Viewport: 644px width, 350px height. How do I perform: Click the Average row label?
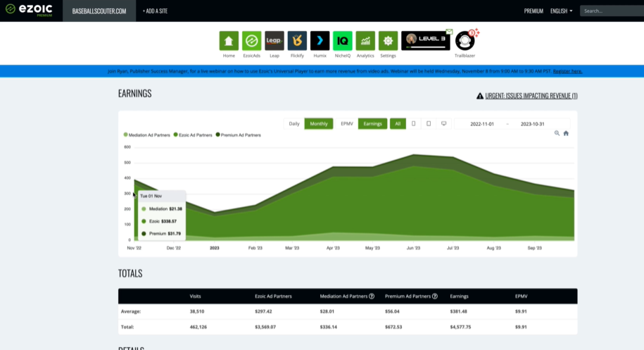tap(131, 311)
